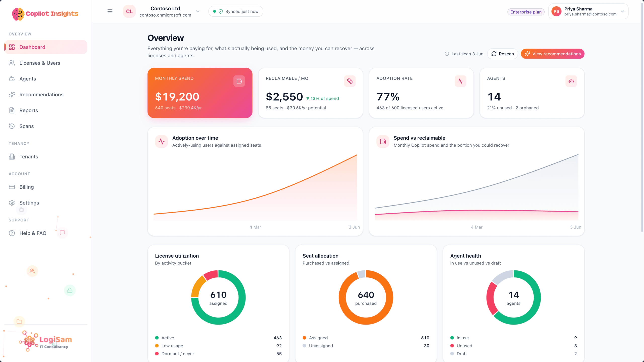Click the Help question mark icon
The image size is (644, 362).
(12, 233)
